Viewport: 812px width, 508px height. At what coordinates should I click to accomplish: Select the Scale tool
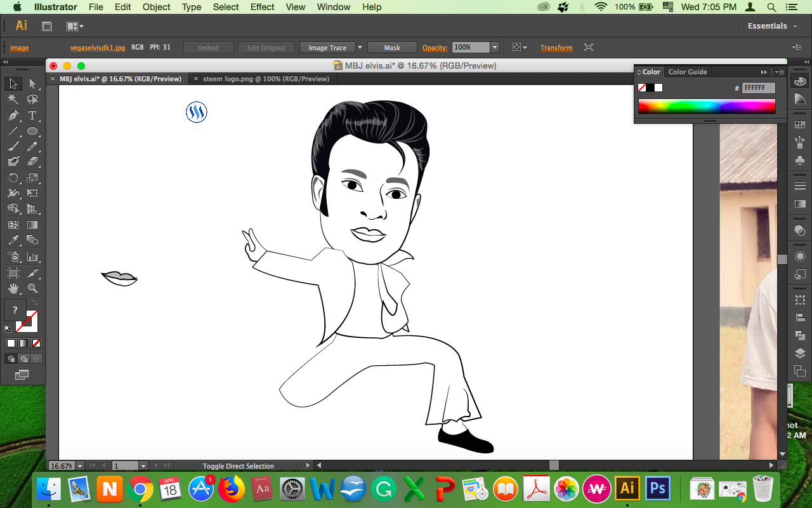[x=32, y=178]
